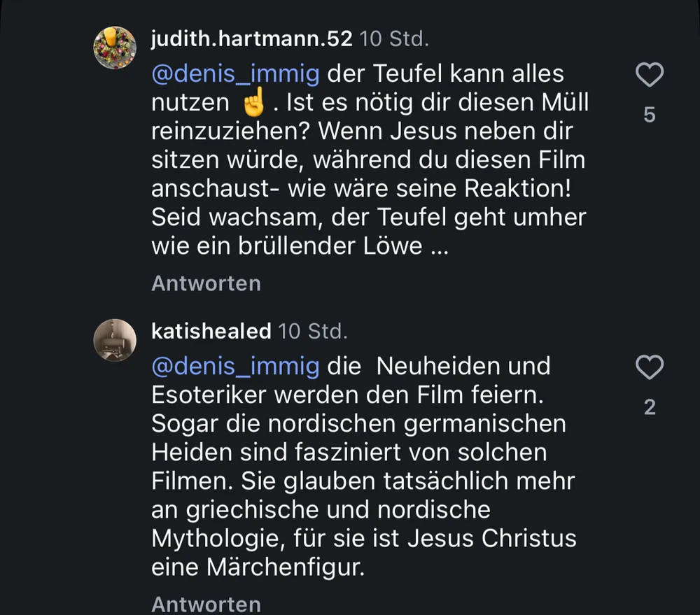Reply to katishealed via Antworten
The width and height of the screenshot is (700, 615).
point(206,605)
